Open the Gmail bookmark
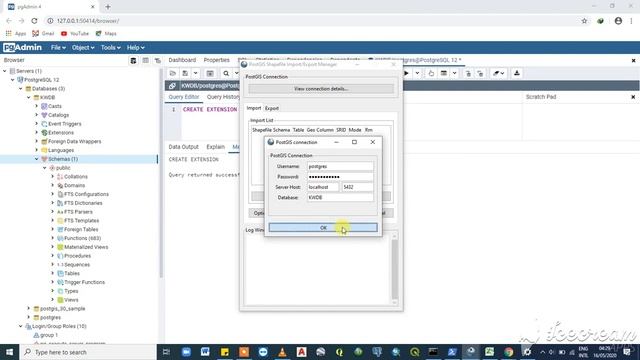 (x=43, y=33)
